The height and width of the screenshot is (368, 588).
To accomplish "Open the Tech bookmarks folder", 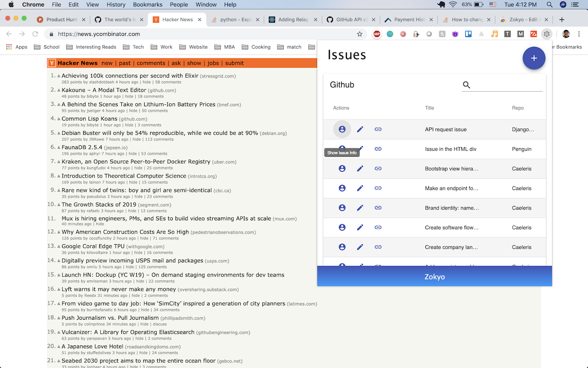I will point(133,47).
